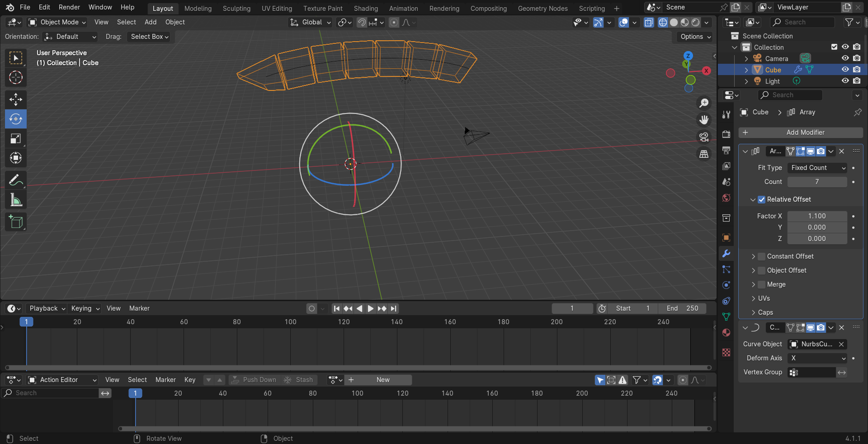Click the outliner Search field
Viewport: 868px width, 444px height.
(x=802, y=22)
